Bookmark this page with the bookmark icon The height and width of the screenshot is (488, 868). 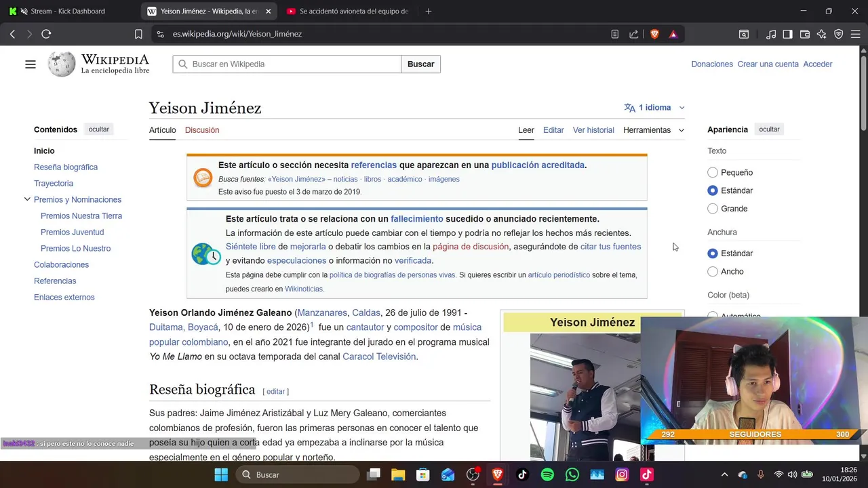click(138, 34)
